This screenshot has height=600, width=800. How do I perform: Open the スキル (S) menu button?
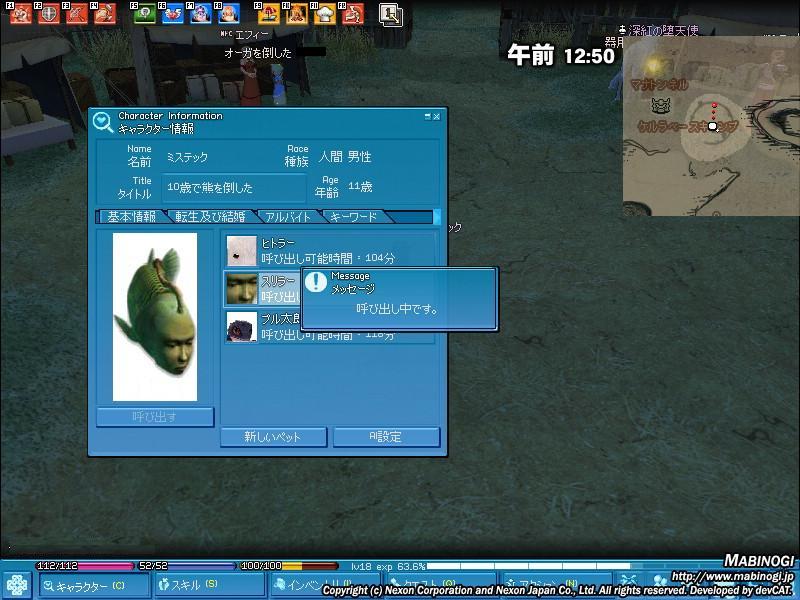(x=210, y=586)
